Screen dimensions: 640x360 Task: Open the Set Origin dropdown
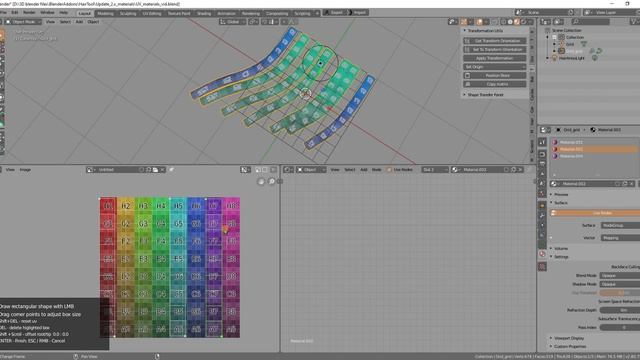click(495, 67)
